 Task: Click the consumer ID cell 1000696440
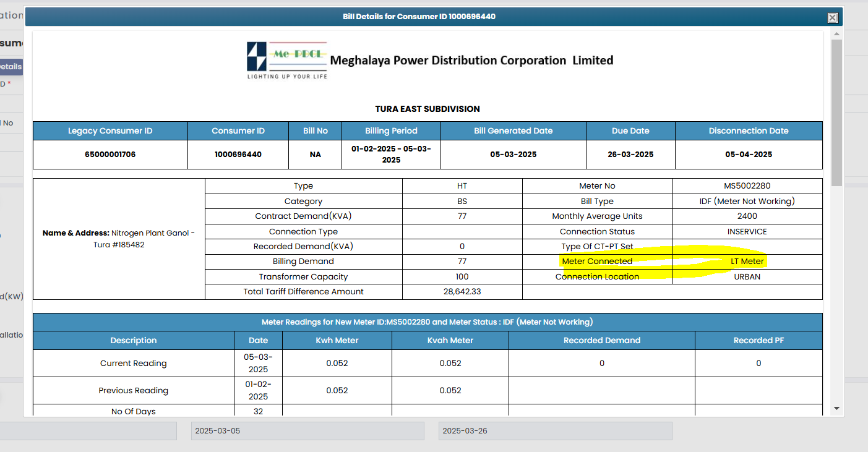[x=238, y=155]
